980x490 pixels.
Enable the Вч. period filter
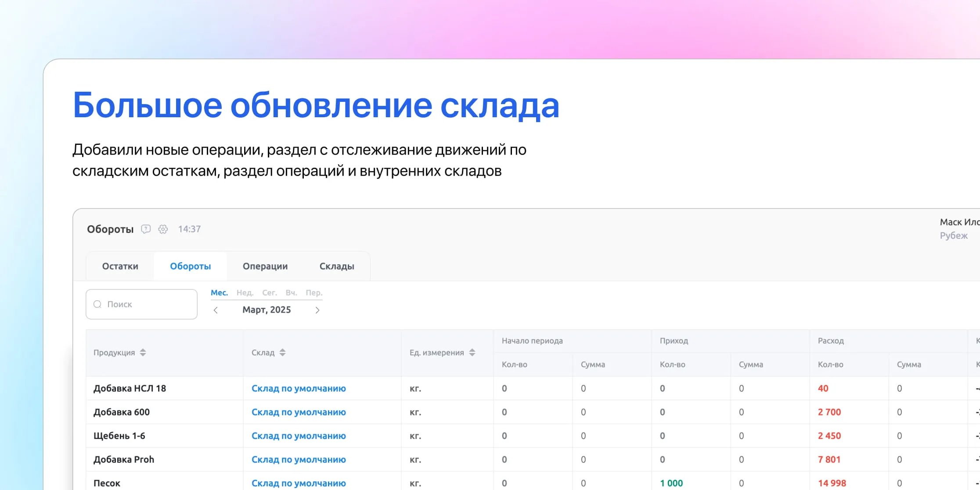[x=292, y=292]
